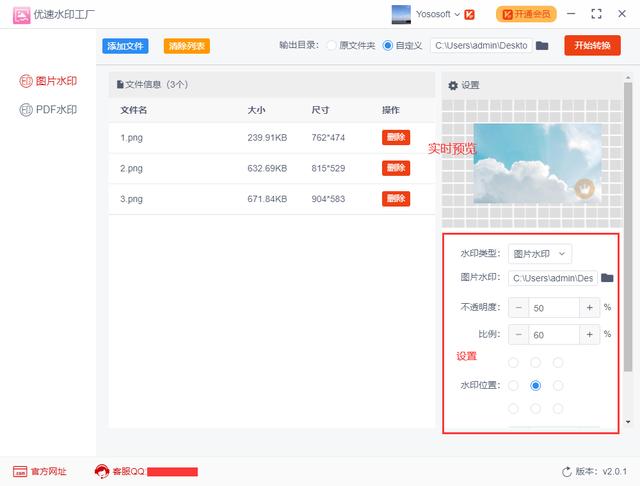Select top-right watermark position radio
This screenshot has height=486, width=640.
[558, 362]
